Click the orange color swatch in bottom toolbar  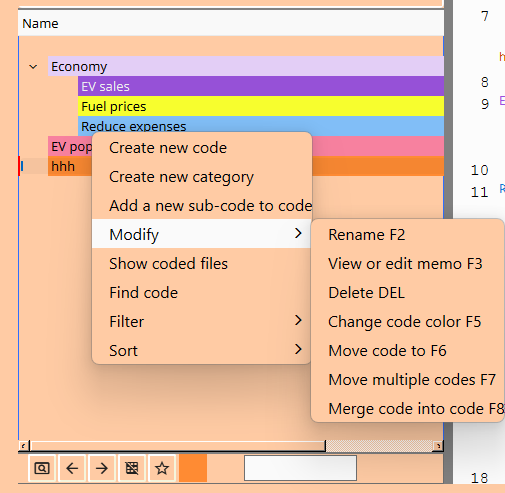point(193,468)
